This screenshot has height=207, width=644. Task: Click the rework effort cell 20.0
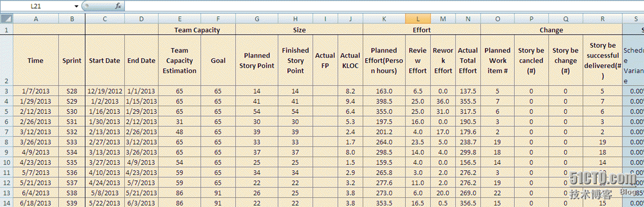(x=443, y=193)
